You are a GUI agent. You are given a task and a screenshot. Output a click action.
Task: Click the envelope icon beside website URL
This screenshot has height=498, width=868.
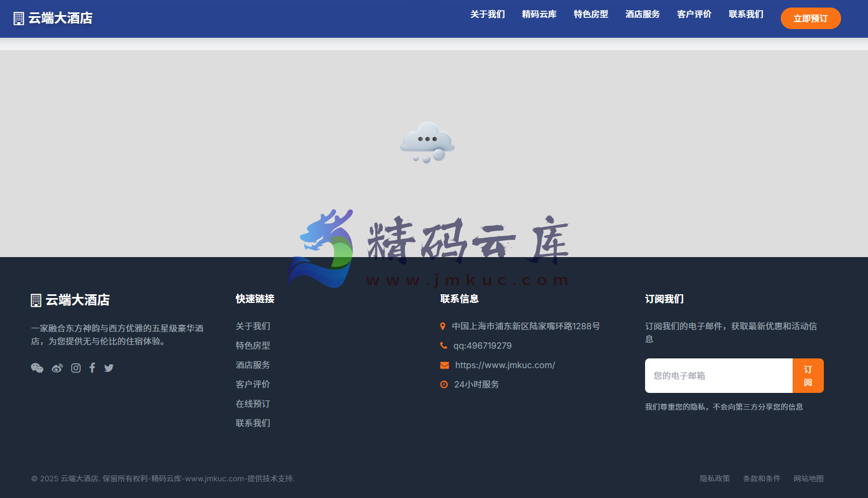[444, 365]
